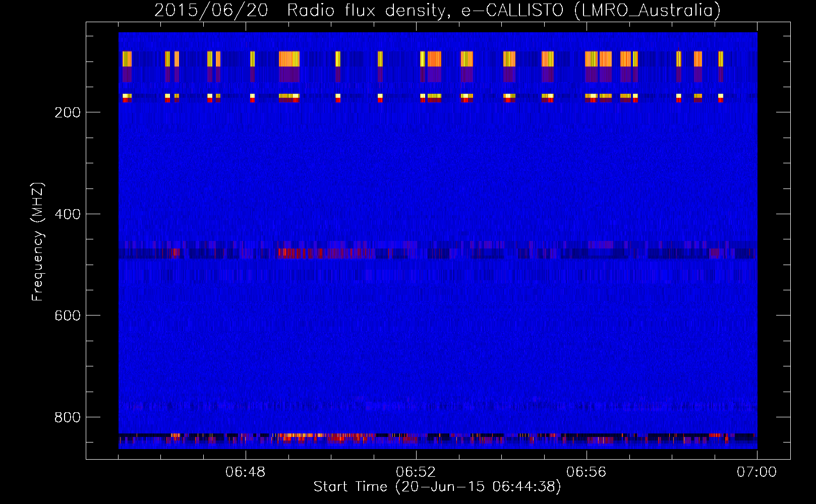The height and width of the screenshot is (504, 816).
Task: Click the 06:56 time tick label
Action: tap(587, 472)
